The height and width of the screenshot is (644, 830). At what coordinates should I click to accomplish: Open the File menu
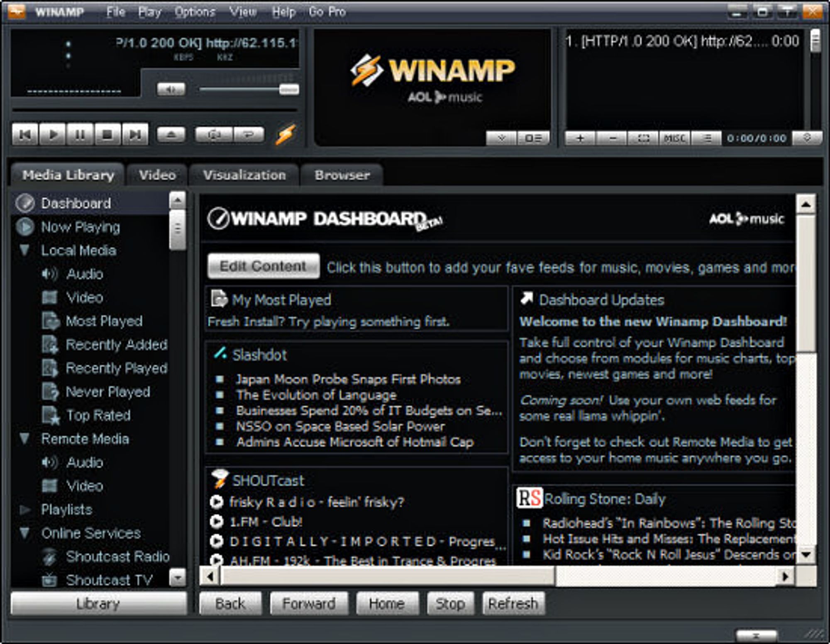(x=115, y=12)
